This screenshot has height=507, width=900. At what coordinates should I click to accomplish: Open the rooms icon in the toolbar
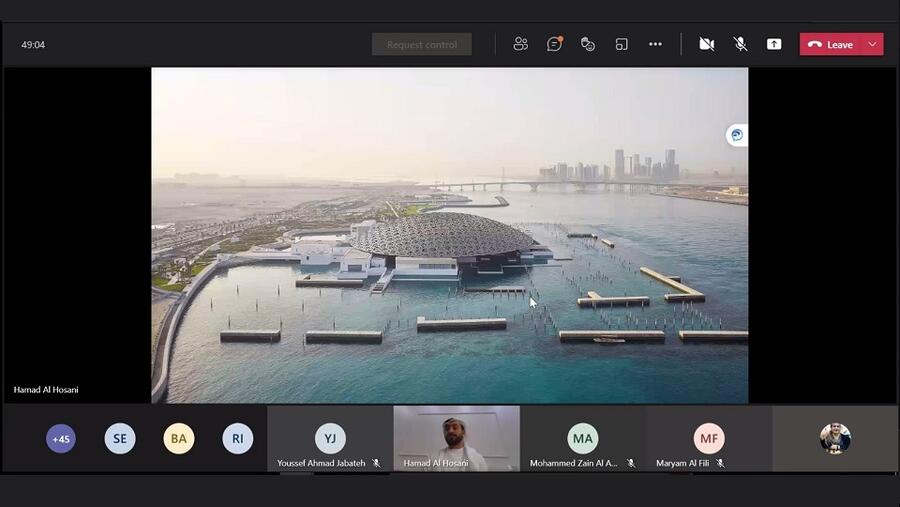(621, 44)
